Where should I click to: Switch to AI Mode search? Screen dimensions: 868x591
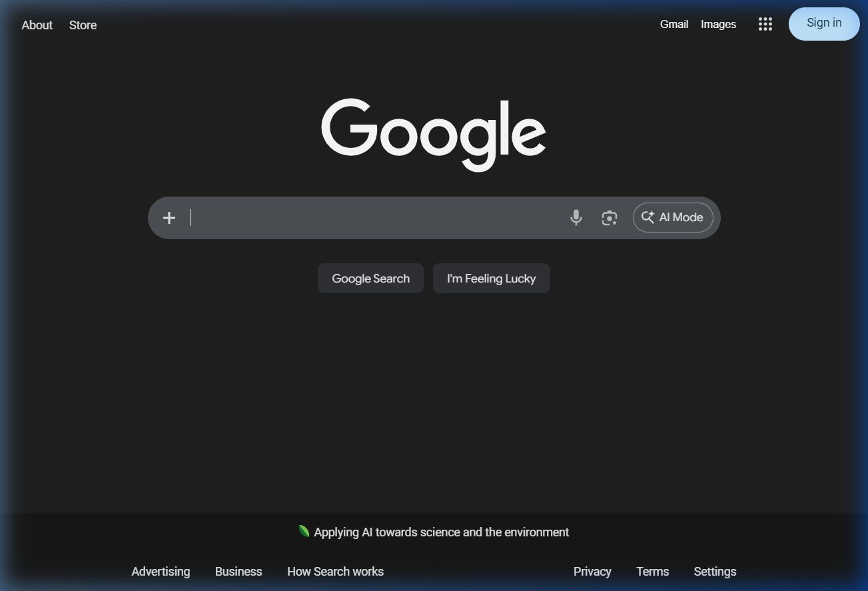click(x=672, y=218)
